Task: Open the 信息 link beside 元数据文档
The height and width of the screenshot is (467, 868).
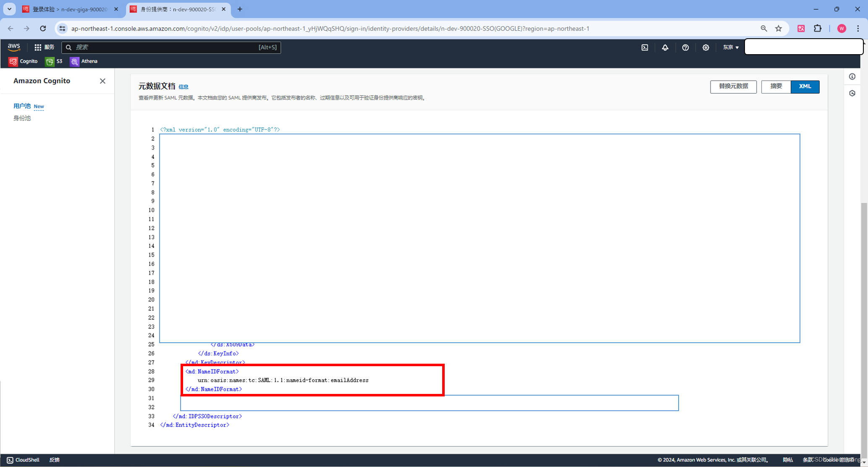Action: [184, 87]
